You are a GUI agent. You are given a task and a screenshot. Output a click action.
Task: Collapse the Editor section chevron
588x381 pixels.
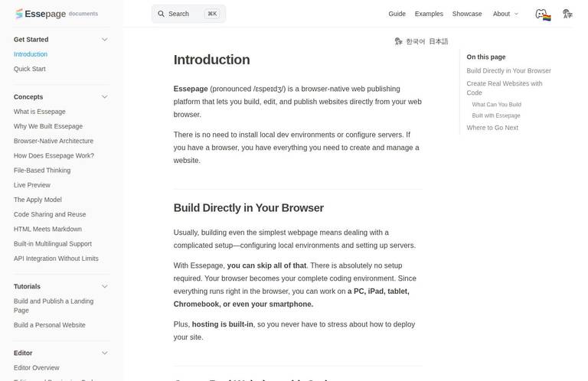pyautogui.click(x=105, y=353)
